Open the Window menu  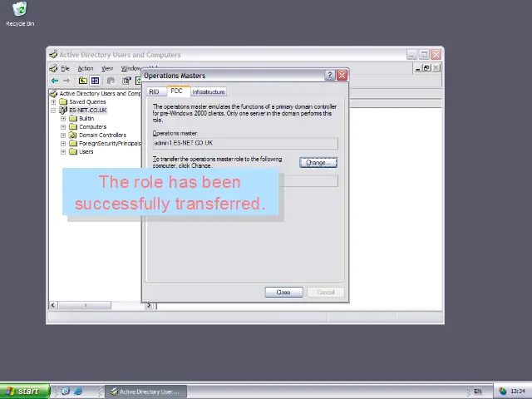click(131, 68)
